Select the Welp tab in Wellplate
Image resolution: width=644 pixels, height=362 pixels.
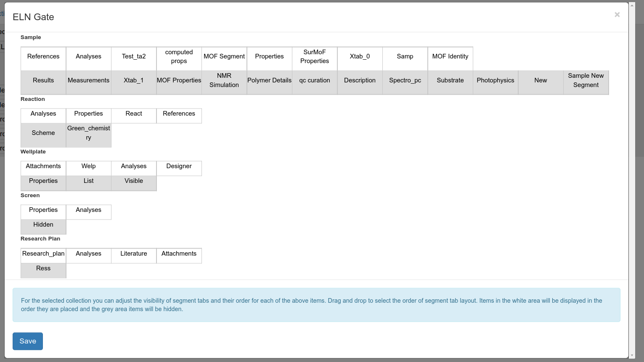click(x=88, y=166)
